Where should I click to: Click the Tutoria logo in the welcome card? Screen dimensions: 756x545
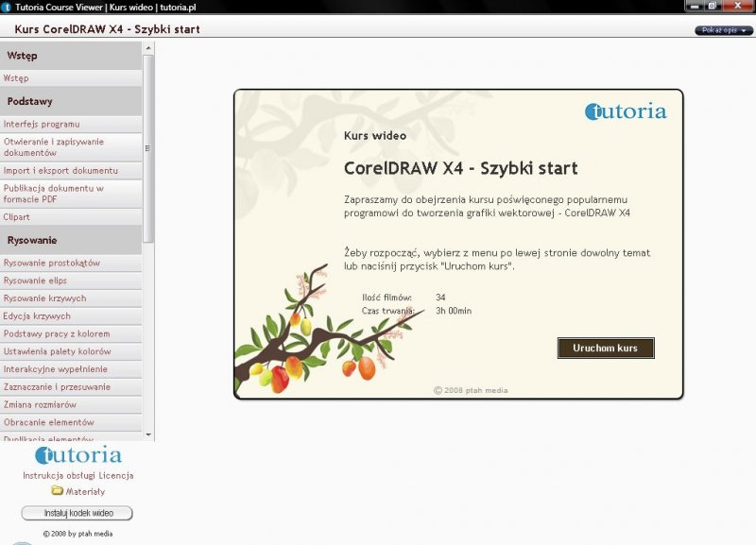(626, 111)
